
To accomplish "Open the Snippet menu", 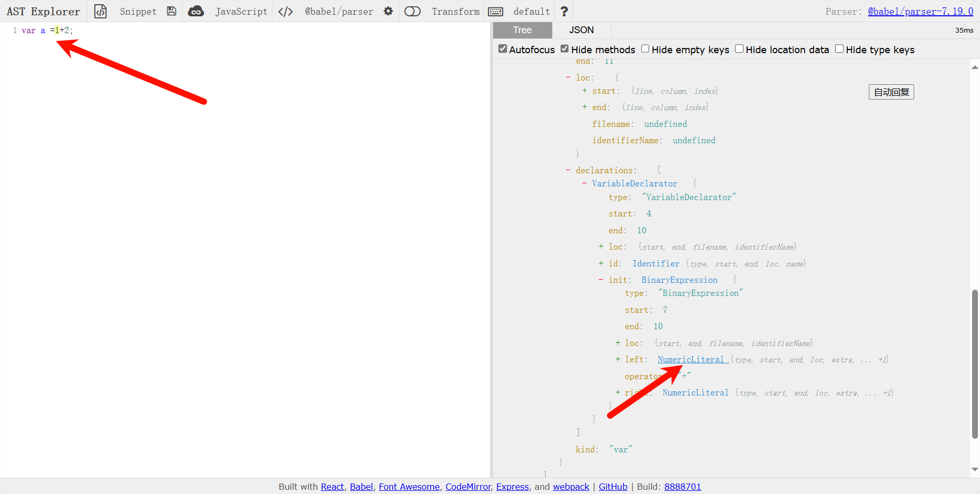I will (138, 12).
